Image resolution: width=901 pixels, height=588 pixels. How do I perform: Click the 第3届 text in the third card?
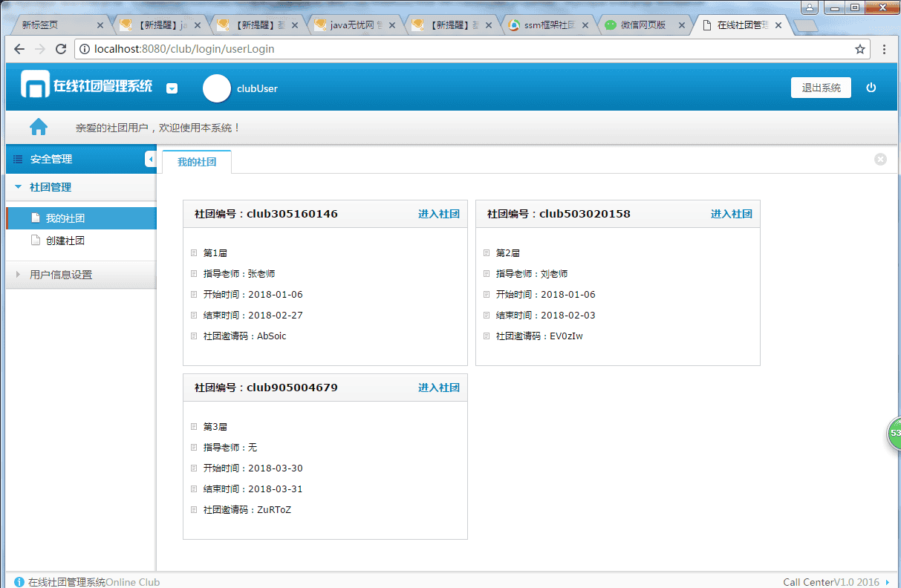(215, 427)
